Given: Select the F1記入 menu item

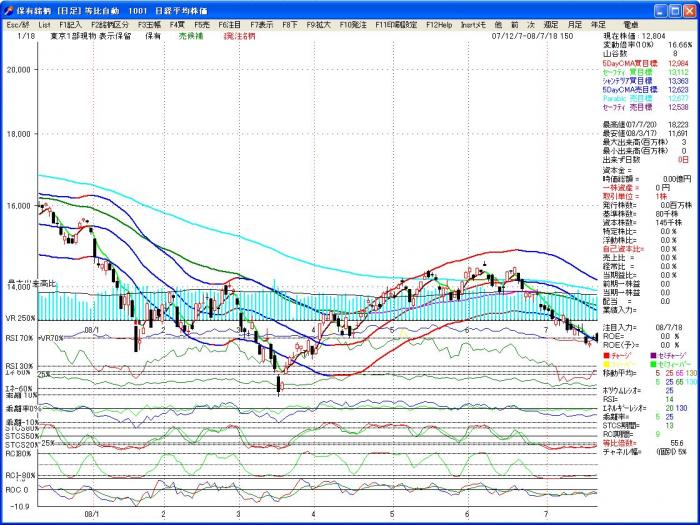Looking at the screenshot, I should coord(71,25).
